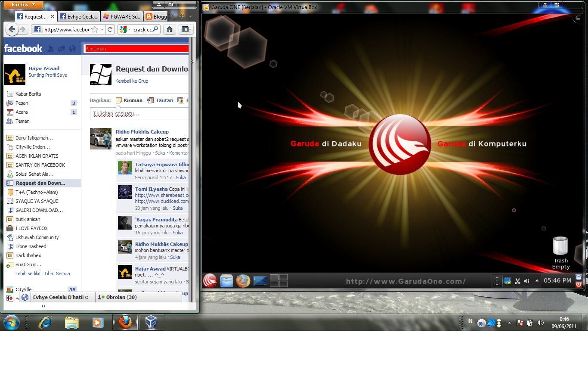Open the Facebook messages icon in header
Image resolution: width=588 pixels, height=367 pixels.
62,49
